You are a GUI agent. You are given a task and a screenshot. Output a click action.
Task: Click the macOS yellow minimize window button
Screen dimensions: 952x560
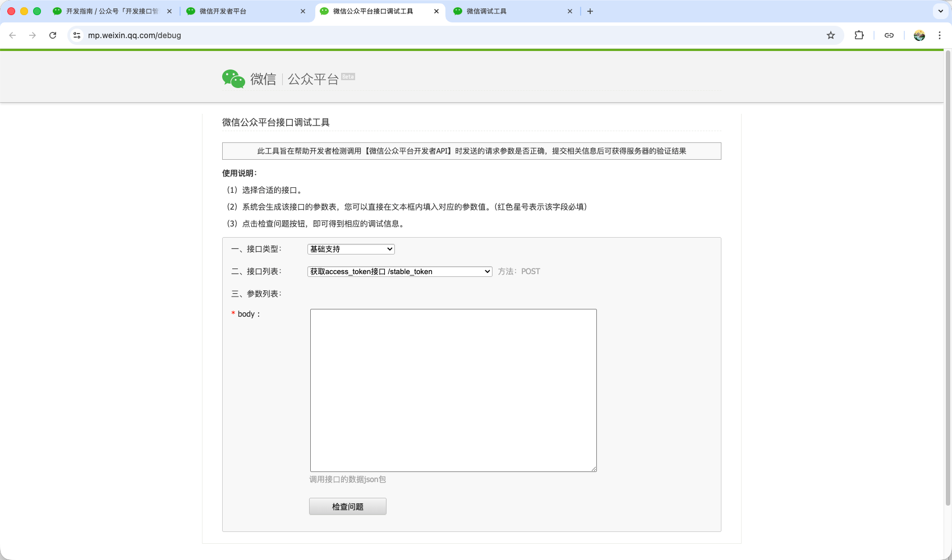(x=24, y=11)
